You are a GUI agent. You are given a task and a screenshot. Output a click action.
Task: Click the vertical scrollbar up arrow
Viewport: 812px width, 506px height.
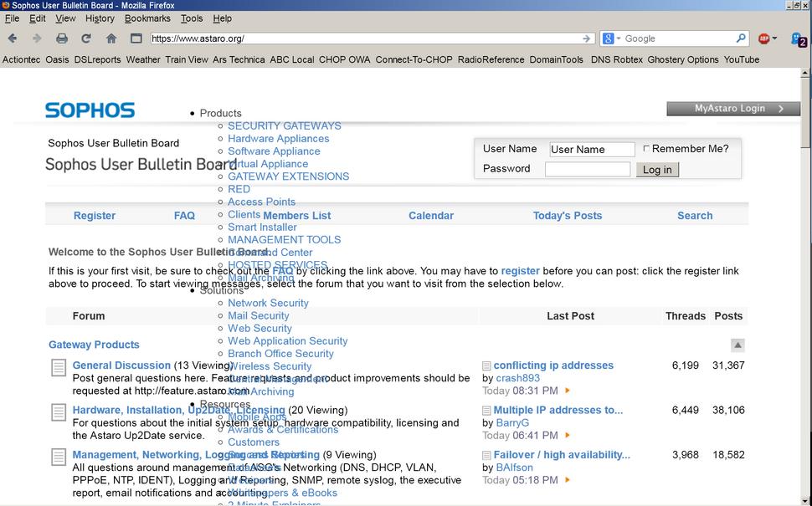(x=804, y=73)
